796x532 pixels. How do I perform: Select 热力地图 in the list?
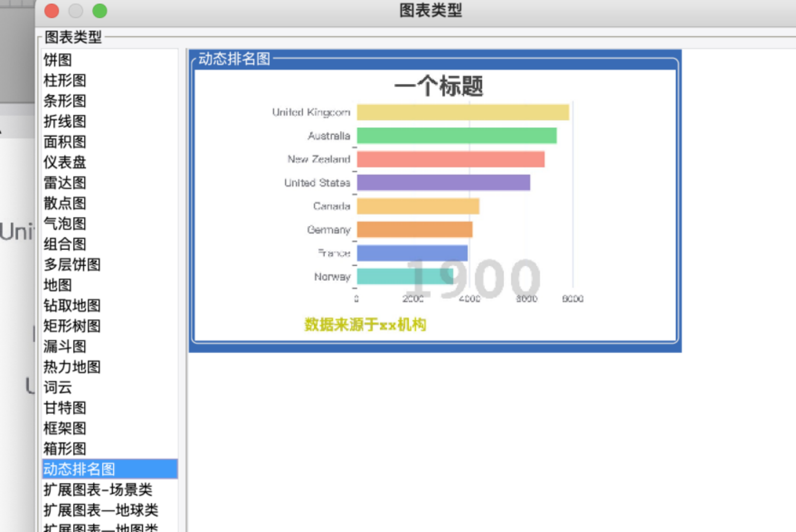pos(72,367)
